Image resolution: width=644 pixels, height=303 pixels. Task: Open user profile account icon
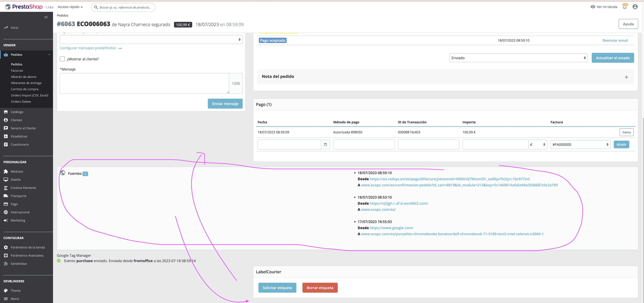pyautogui.click(x=635, y=7)
